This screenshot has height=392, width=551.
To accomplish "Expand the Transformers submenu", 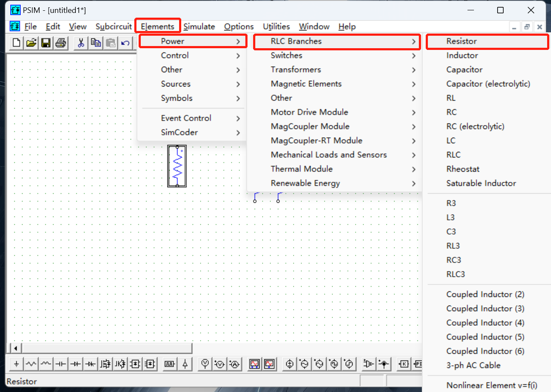I will pyautogui.click(x=334, y=70).
